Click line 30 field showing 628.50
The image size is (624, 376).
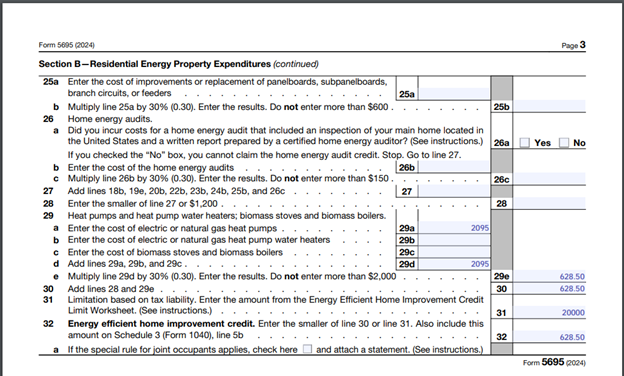point(550,288)
